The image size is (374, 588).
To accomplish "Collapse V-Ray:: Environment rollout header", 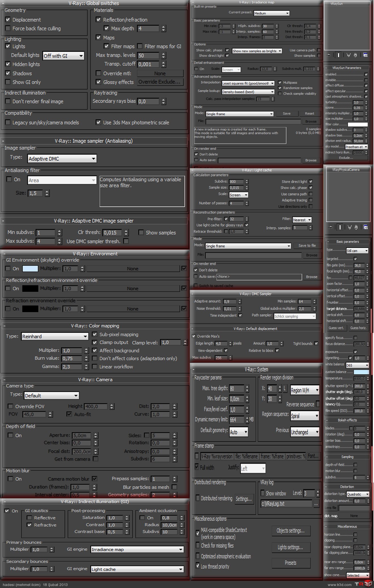I will (95, 254).
